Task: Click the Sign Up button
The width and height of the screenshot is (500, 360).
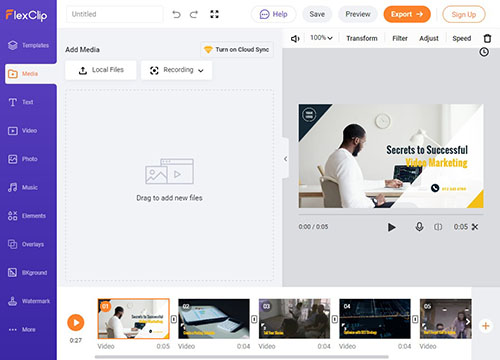Action: coord(464,14)
